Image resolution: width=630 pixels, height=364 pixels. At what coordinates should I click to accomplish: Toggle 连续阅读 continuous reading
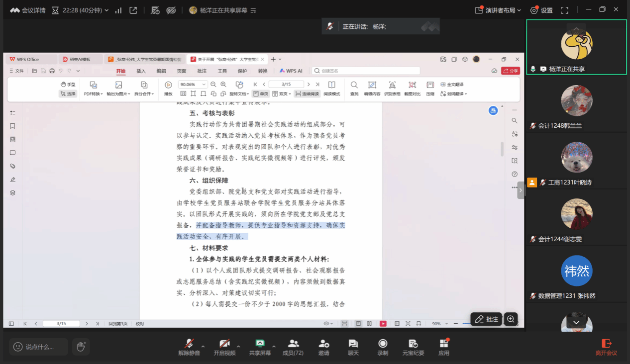click(307, 93)
